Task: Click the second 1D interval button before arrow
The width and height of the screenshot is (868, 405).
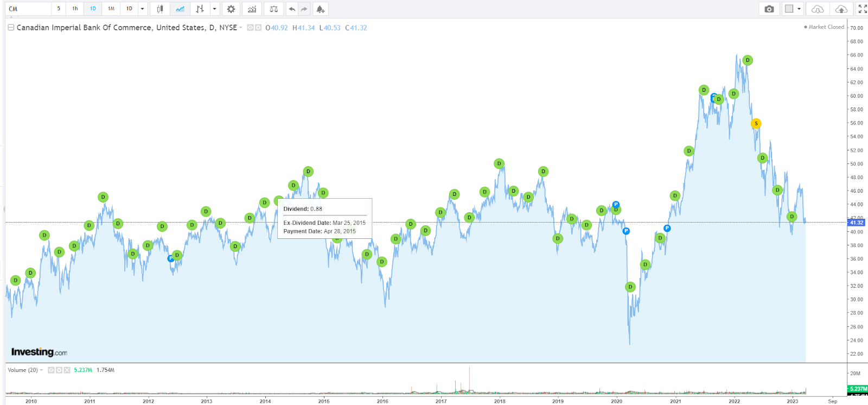Action: coord(129,9)
